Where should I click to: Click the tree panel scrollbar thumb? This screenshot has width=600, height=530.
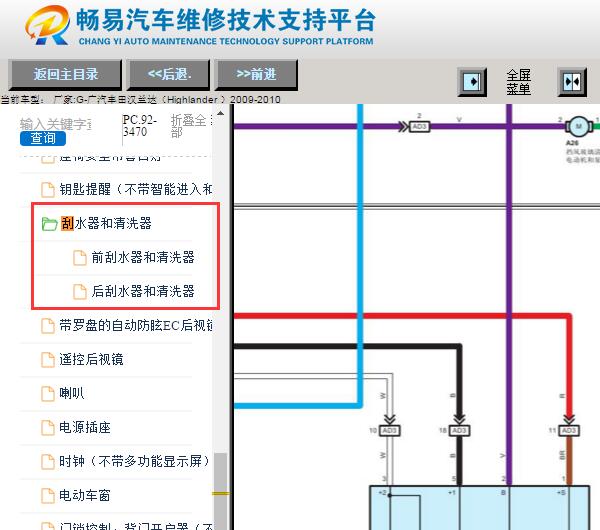(x=220, y=491)
